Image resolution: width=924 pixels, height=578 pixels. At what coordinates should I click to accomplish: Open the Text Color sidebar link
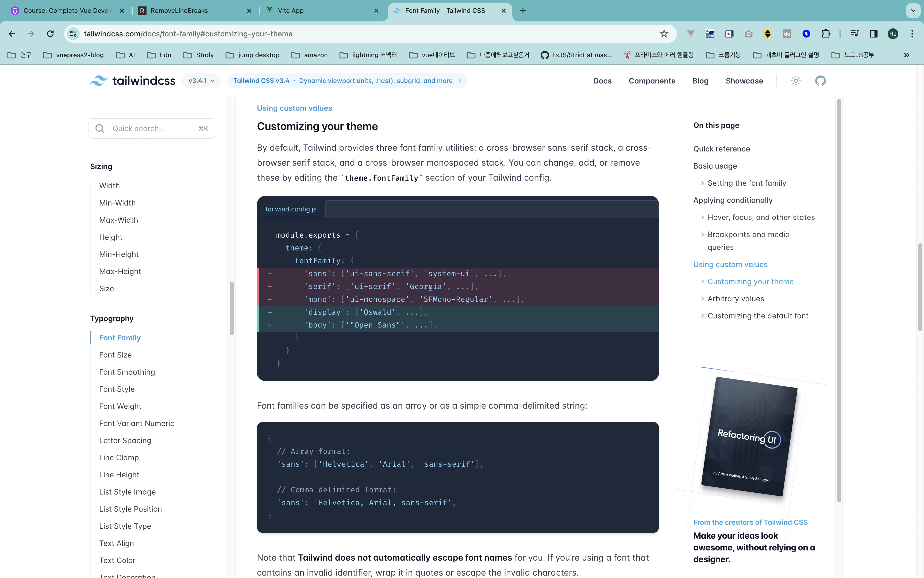[x=117, y=560]
